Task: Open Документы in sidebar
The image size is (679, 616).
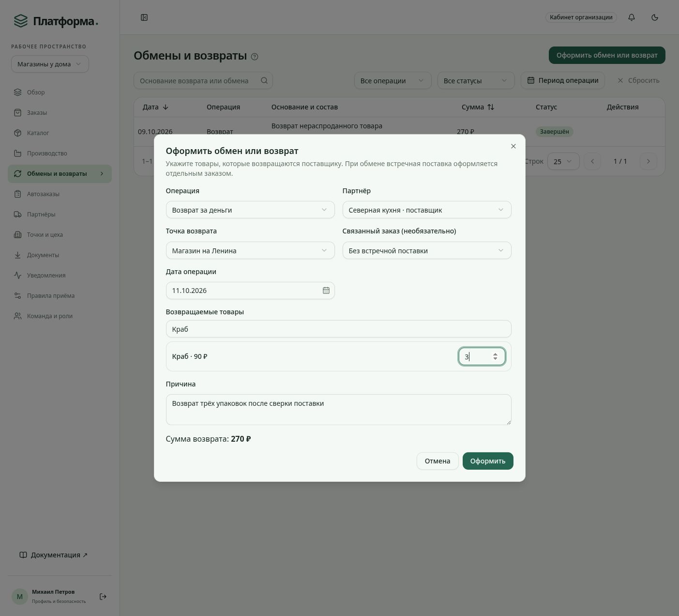Action: (x=60, y=255)
